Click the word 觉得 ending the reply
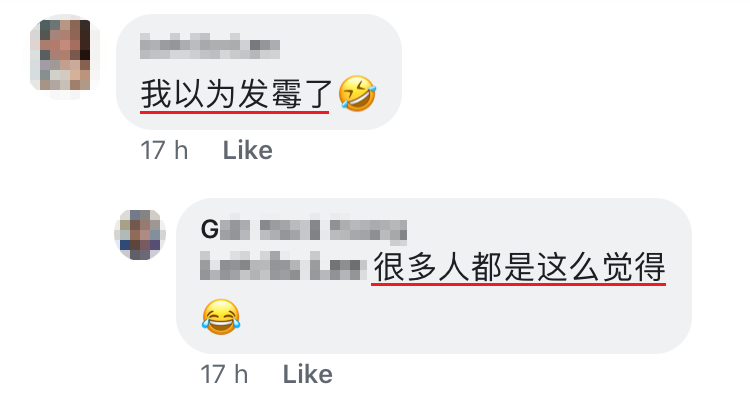 633,267
